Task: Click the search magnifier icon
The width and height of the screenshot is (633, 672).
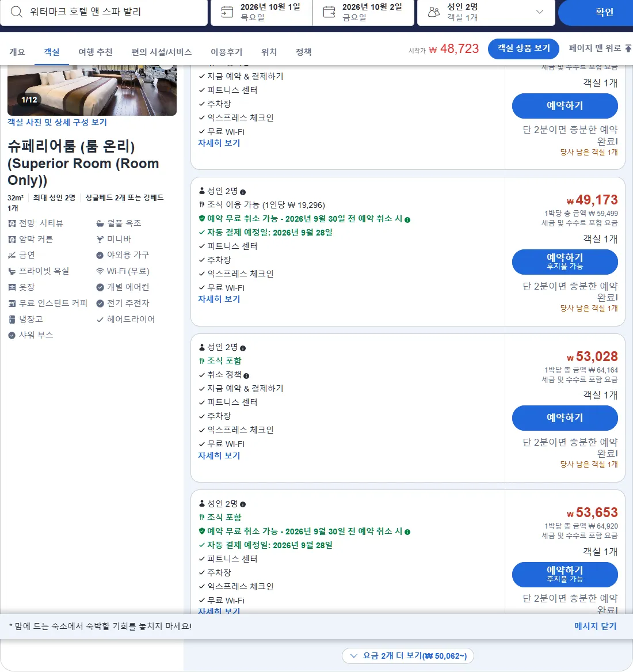Action: 16,12
